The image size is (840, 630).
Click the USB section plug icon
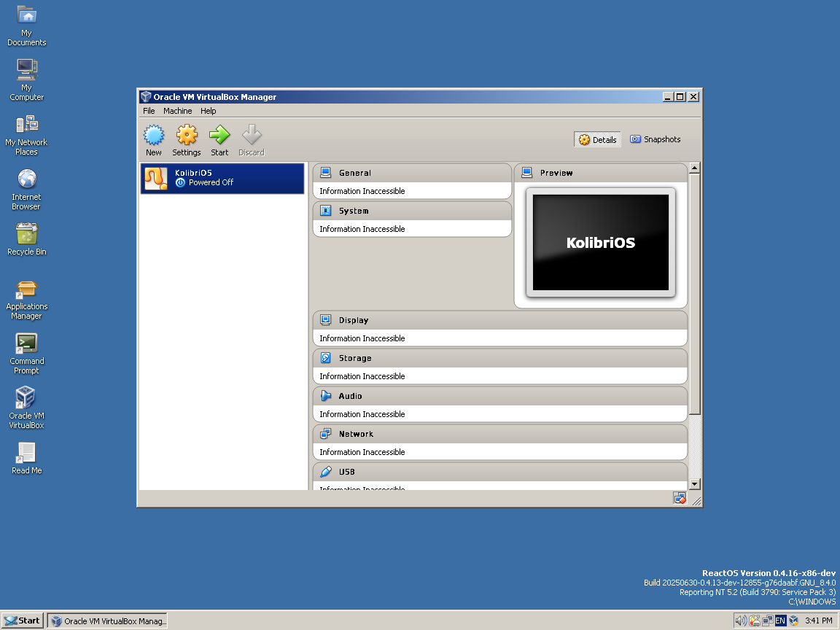click(325, 472)
